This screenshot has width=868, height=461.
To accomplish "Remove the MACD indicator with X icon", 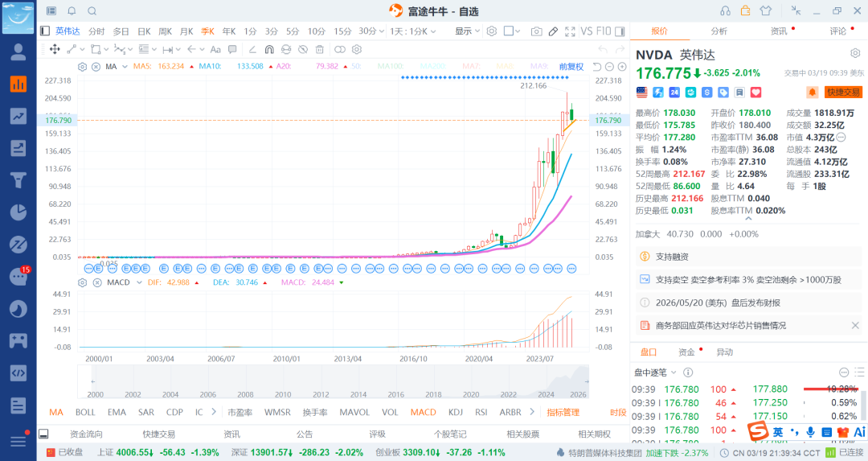I will click(97, 282).
